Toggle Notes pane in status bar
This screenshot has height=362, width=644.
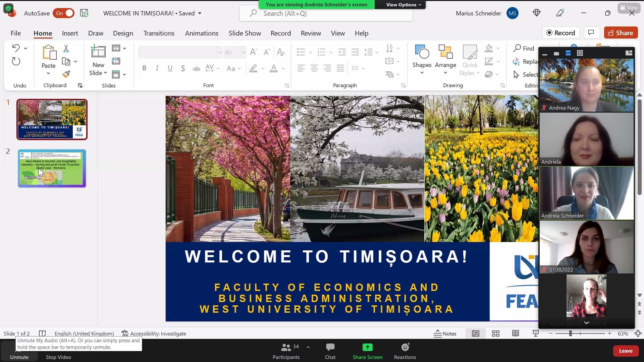pos(445,334)
